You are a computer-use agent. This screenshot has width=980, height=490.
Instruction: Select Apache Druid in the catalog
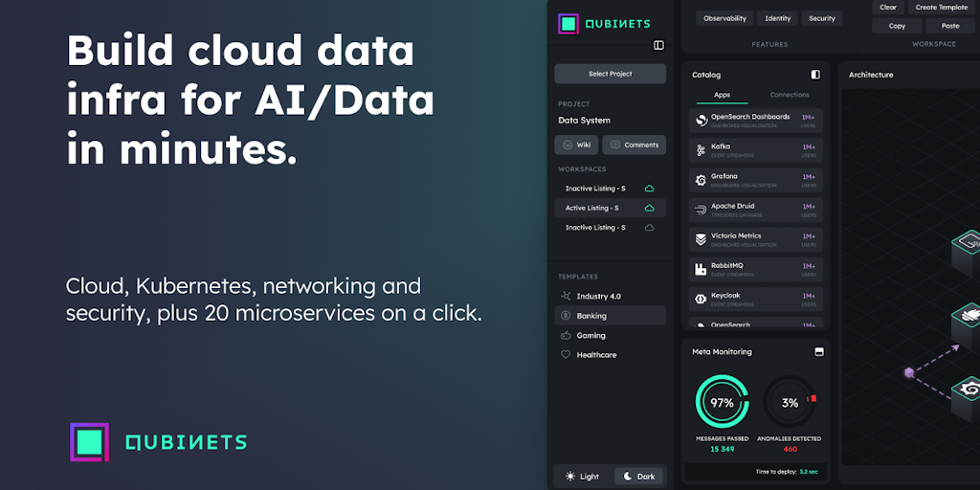pyautogui.click(x=756, y=210)
